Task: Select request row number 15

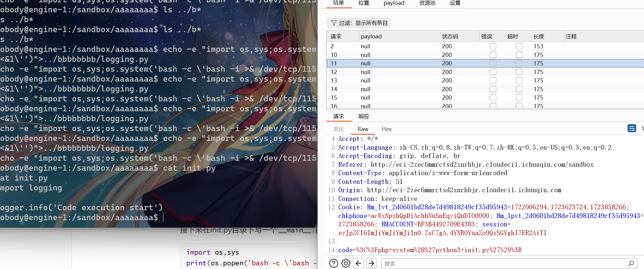Action: tap(485, 97)
